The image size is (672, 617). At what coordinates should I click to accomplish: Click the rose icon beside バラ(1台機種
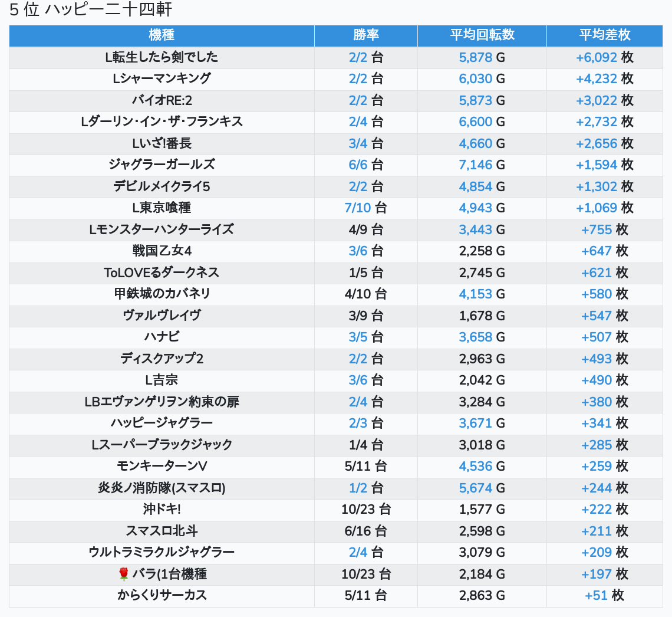pyautogui.click(x=123, y=574)
